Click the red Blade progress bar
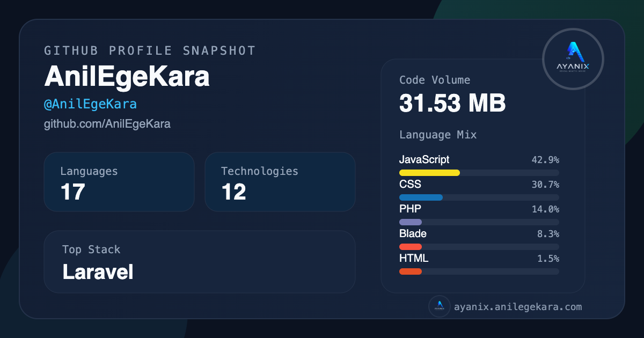Image resolution: width=644 pixels, height=338 pixels. click(411, 247)
